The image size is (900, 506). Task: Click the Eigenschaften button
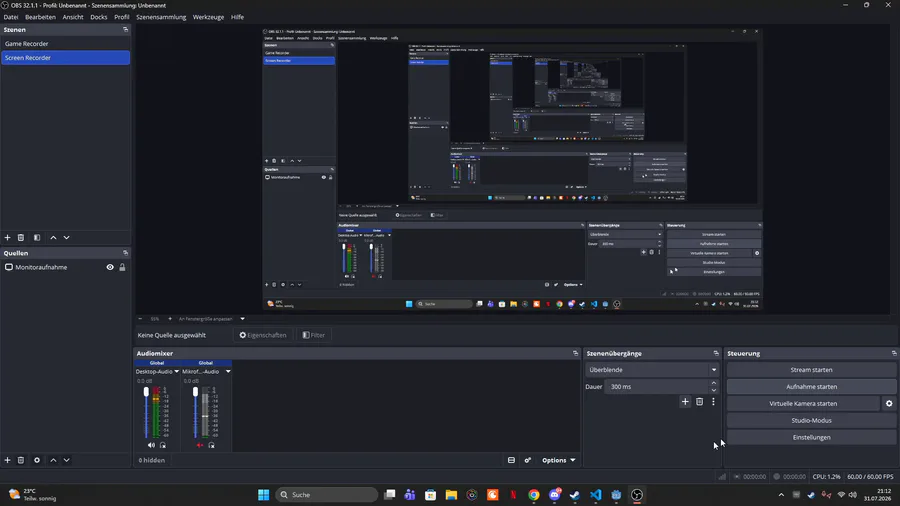263,335
